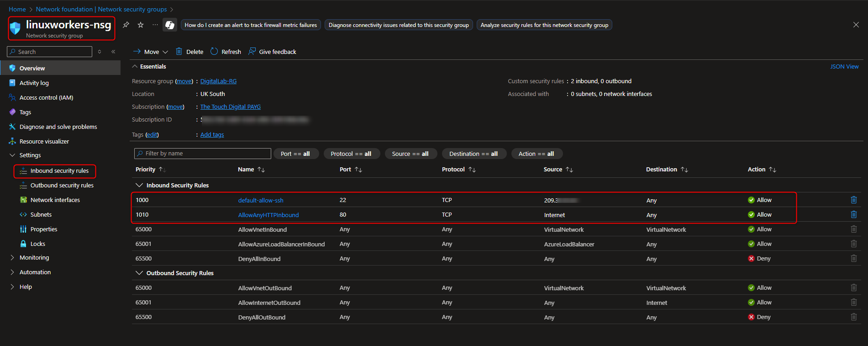
Task: Open the default-allow-ssh rule
Action: pos(261,200)
